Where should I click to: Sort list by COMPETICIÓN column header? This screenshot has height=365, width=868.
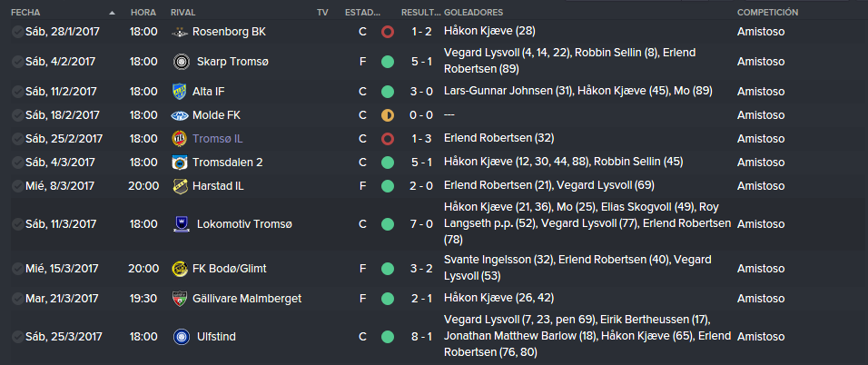(767, 12)
